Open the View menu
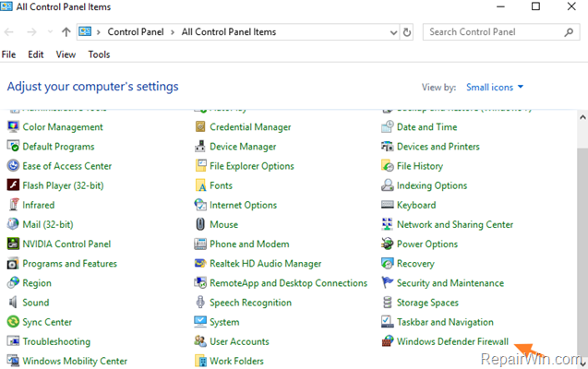Screen dimensions: 588x369 66,54
